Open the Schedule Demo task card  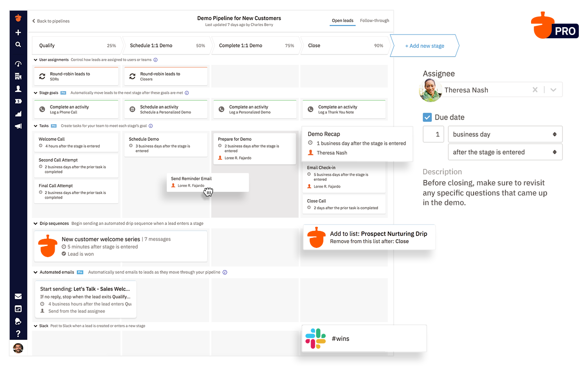tap(166, 144)
